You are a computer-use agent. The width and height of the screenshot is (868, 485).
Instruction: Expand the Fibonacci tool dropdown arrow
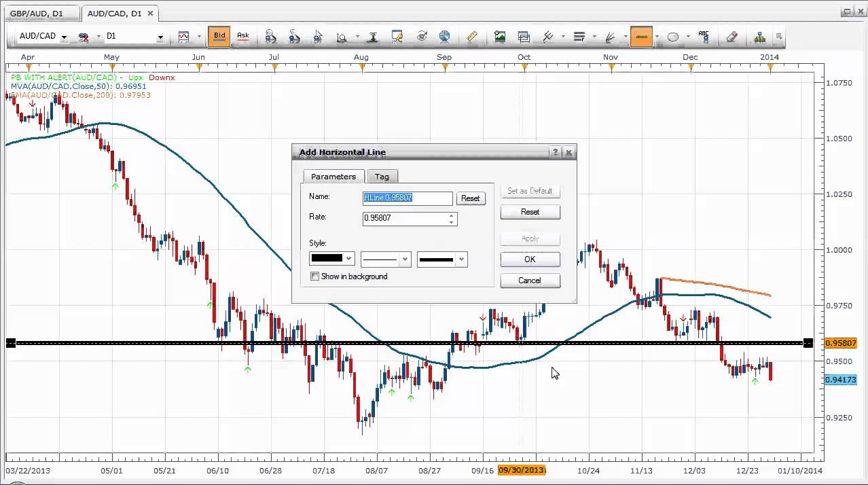click(594, 37)
